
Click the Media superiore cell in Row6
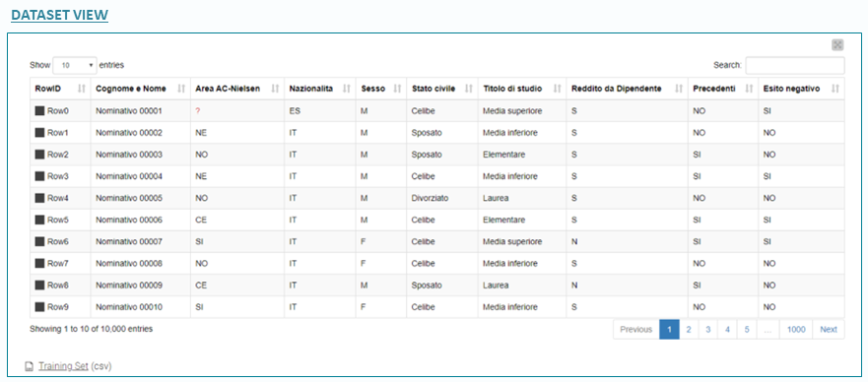(512, 241)
